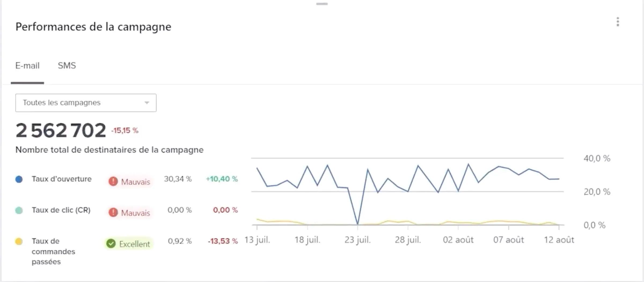
Task: Click the teal Taux de clic legend dot
Action: (x=19, y=210)
